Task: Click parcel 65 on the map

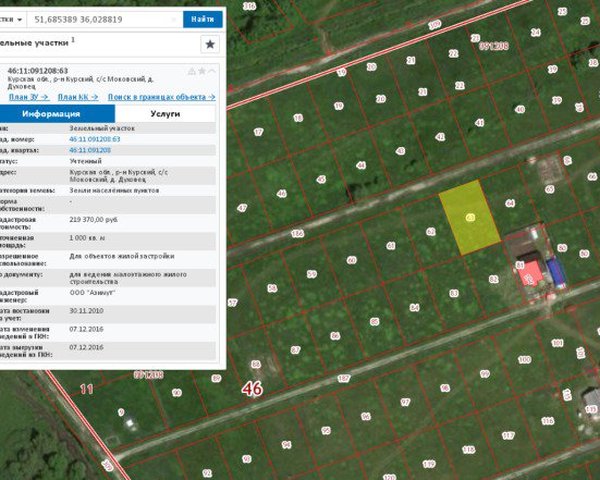Action: pyautogui.click(x=549, y=189)
